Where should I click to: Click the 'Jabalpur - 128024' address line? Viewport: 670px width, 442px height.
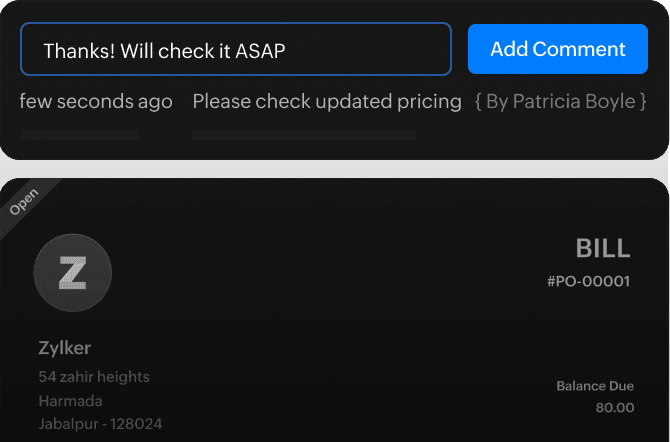click(100, 423)
